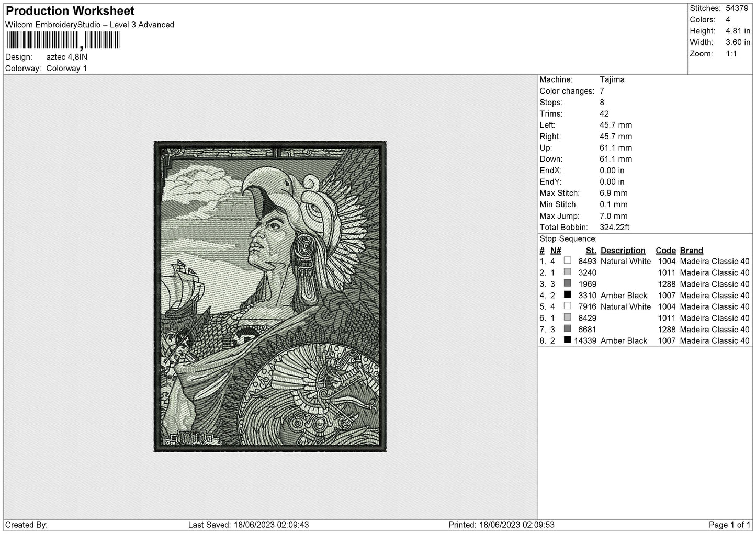756x534 pixels.
Task: Click 'Amber Black' description in stop 8
Action: pos(624,341)
